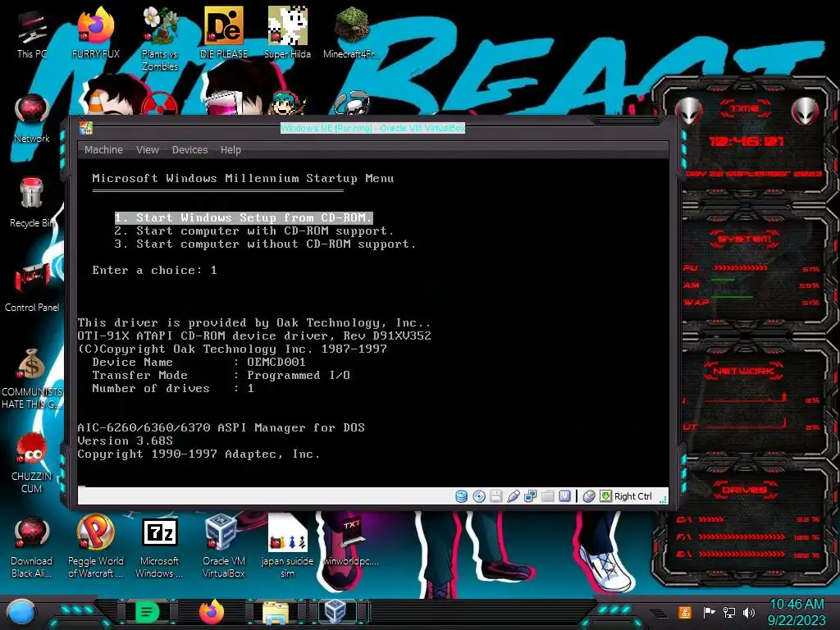Viewport: 840px width, 630px height.
Task: Open COMMUNISTS HATE THIS money bag shortcut
Action: 32,378
